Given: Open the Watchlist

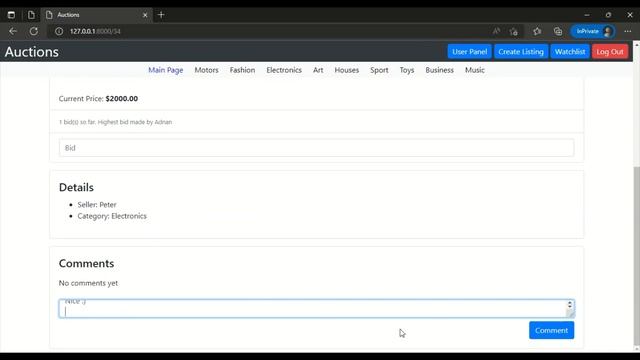Looking at the screenshot, I should click(570, 52).
